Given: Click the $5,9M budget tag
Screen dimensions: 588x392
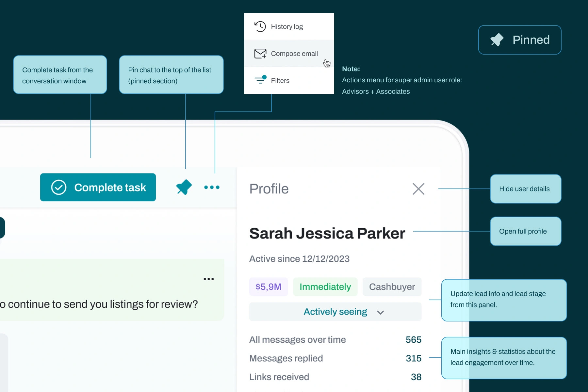Looking at the screenshot, I should [269, 287].
